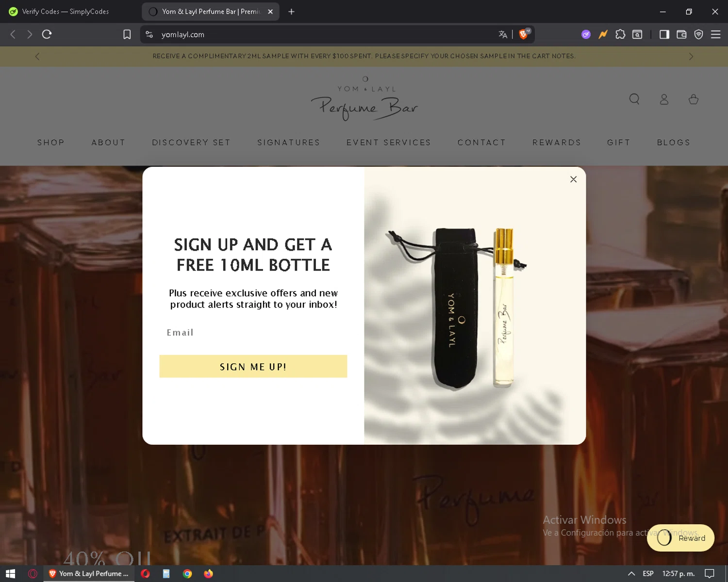Open the Windows Start menu

point(10,574)
